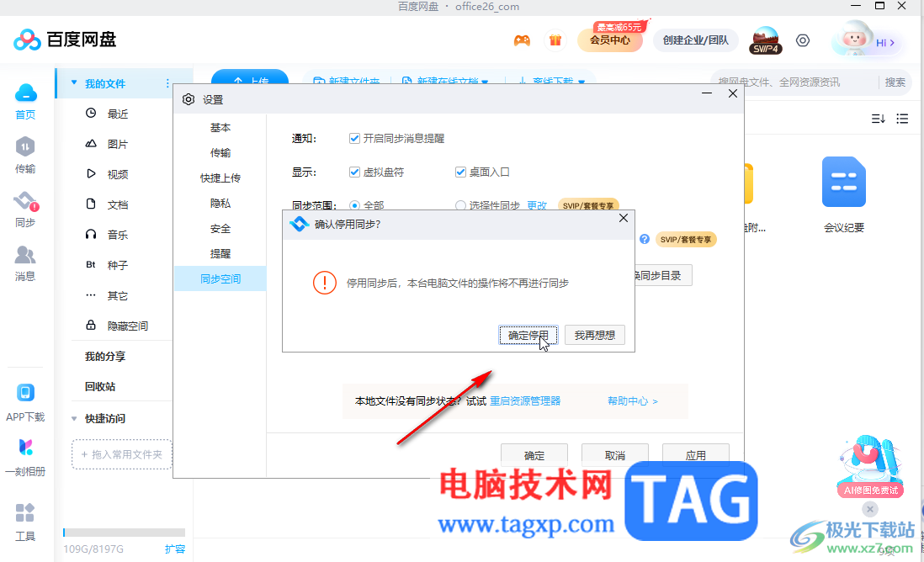This screenshot has height=562, width=924.
Task: Open the 帮助中心 link
Action: 632,401
